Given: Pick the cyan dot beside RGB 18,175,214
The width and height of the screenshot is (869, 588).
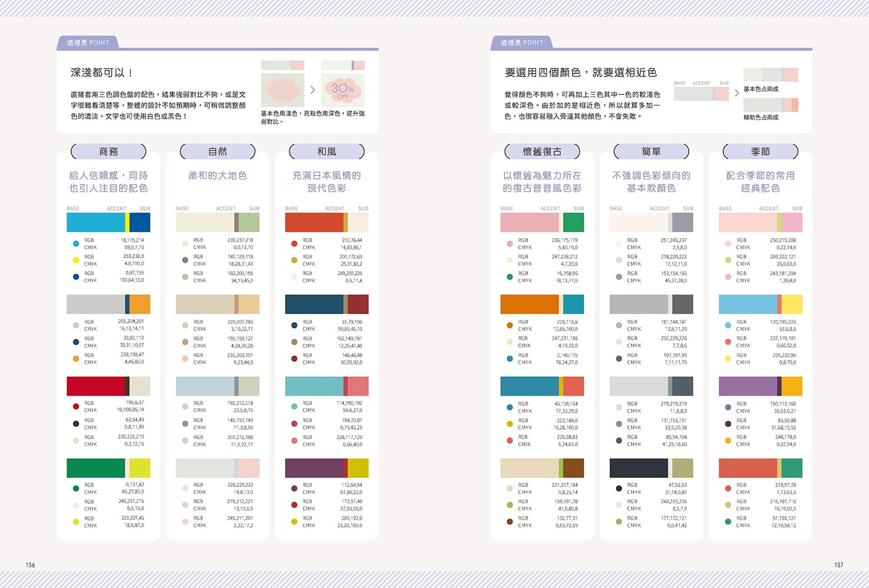Looking at the screenshot, I should [76, 243].
